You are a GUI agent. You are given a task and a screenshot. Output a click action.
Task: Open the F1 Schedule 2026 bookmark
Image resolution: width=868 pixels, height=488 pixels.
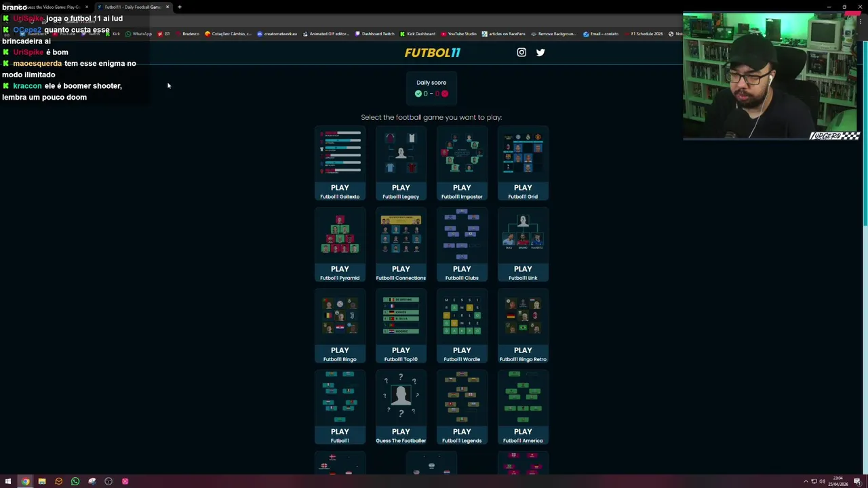(644, 34)
